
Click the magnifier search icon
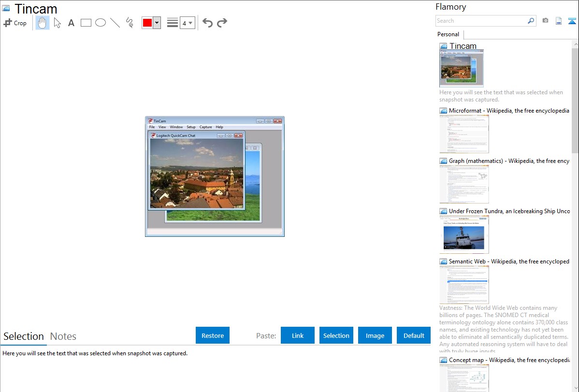pos(531,21)
